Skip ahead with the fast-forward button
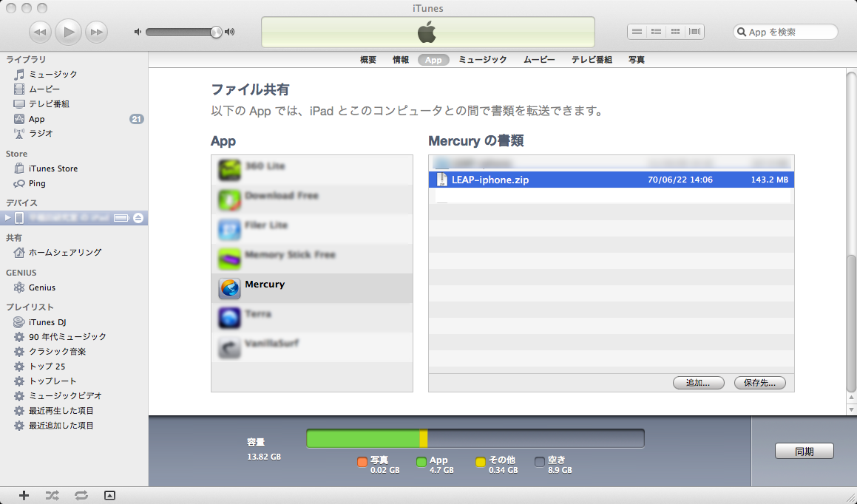Image resolution: width=857 pixels, height=504 pixels. tap(97, 33)
